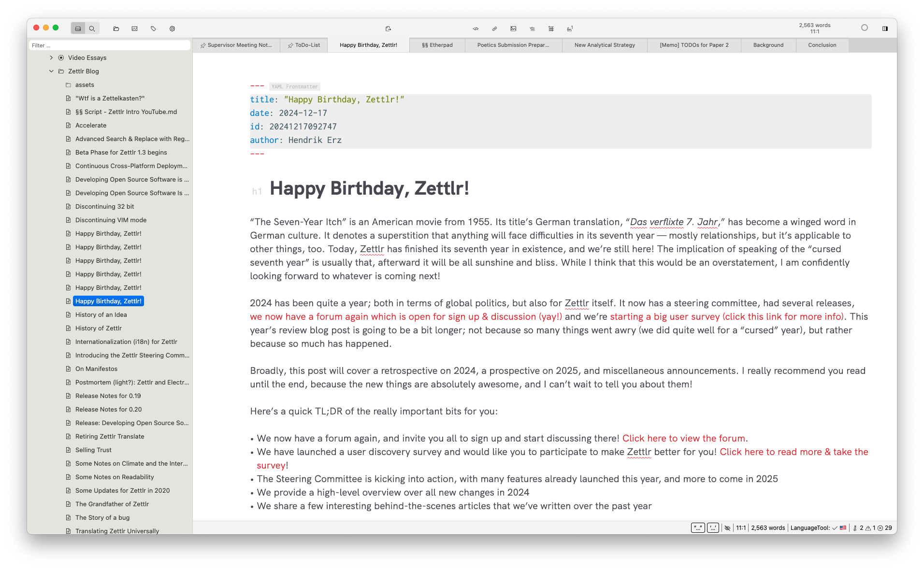Open the big user survey link
The height and width of the screenshot is (570, 924).
click(x=727, y=316)
